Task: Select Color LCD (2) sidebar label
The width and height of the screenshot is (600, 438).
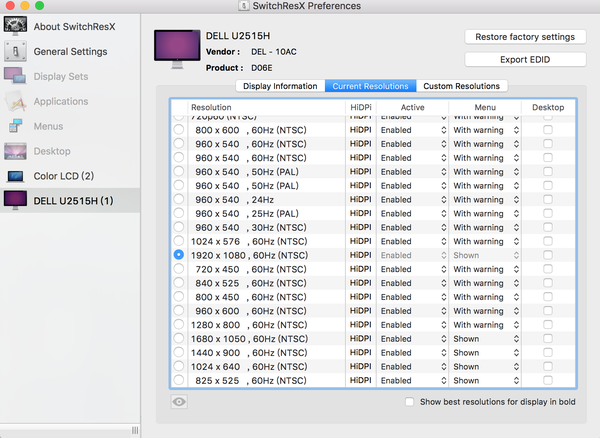Action: [x=64, y=176]
